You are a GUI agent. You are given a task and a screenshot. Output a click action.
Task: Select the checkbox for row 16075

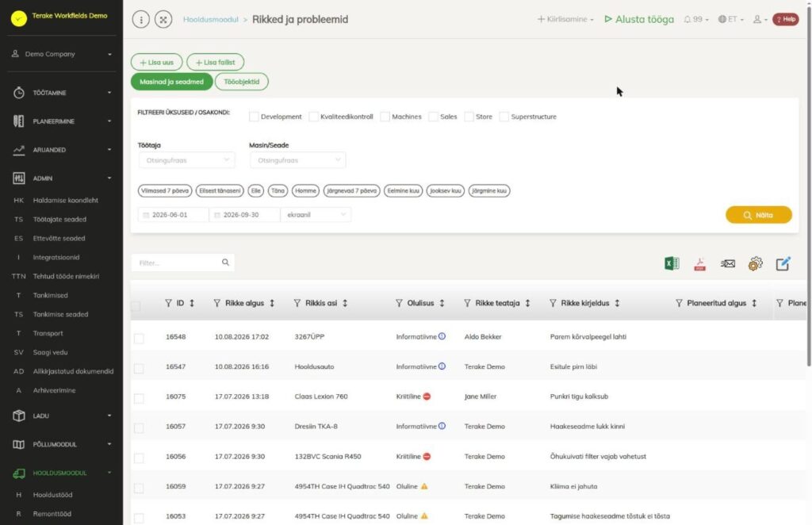click(139, 398)
